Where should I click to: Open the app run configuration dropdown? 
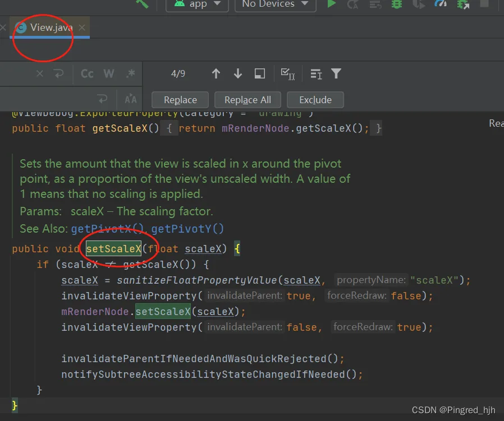click(x=197, y=4)
